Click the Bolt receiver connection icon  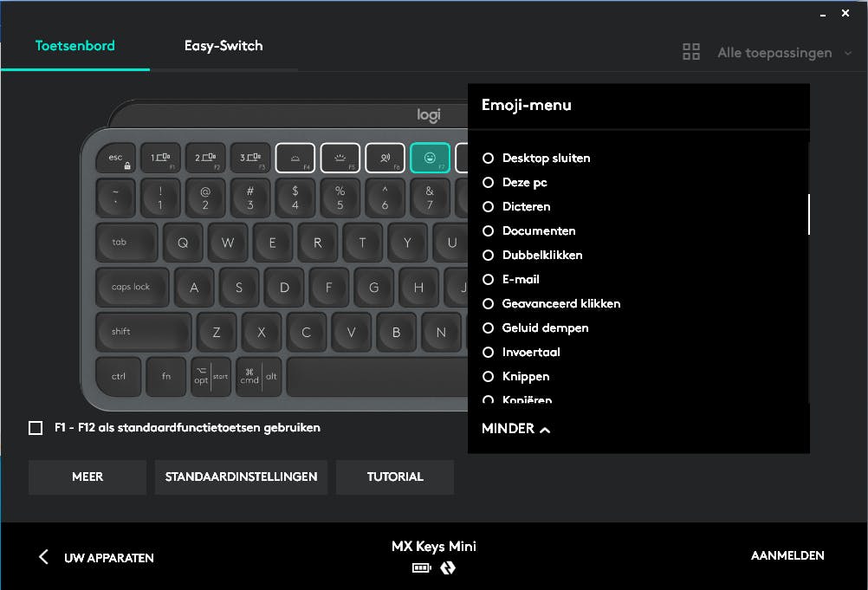coord(448,567)
